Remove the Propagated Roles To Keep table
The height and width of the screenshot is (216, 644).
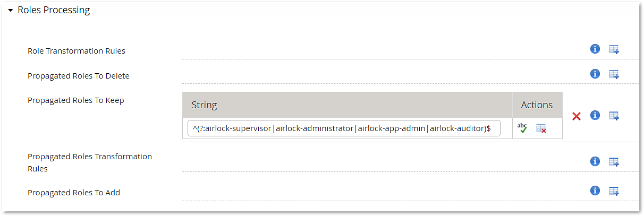tap(577, 116)
